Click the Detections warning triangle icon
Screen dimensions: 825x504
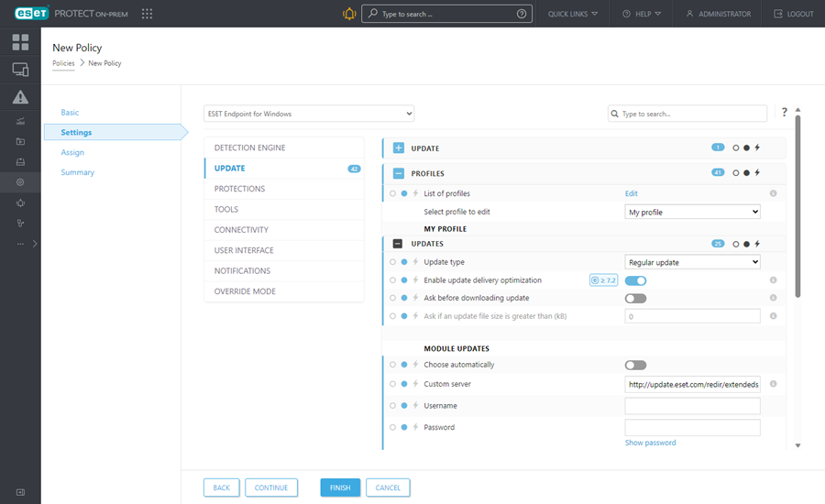(20, 97)
